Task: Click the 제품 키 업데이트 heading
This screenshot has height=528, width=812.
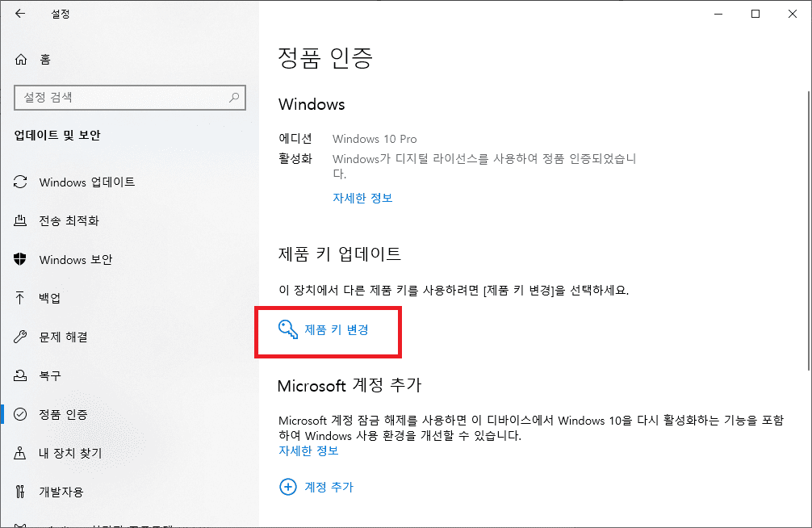Action: pyautogui.click(x=340, y=254)
